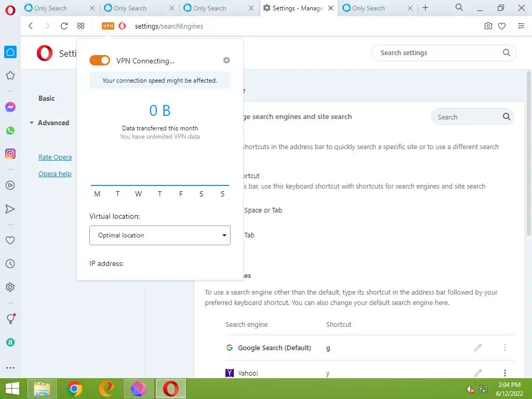Open Bookmarks star in sidebar
The width and height of the screenshot is (532, 399).
[10, 75]
